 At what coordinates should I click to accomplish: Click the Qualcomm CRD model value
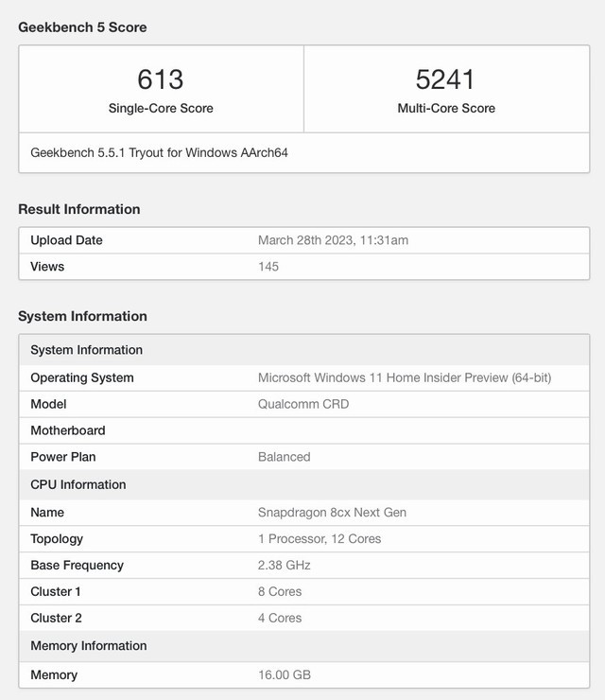point(302,404)
